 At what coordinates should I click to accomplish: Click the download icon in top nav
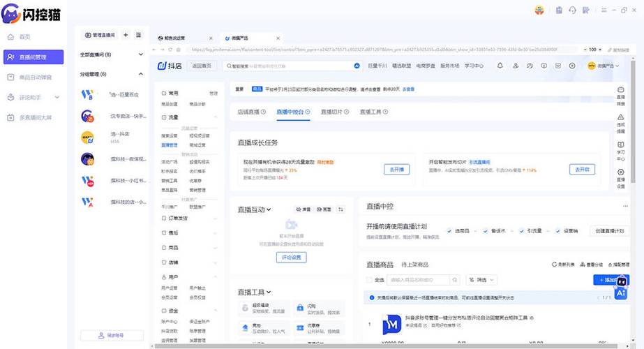coord(544,66)
